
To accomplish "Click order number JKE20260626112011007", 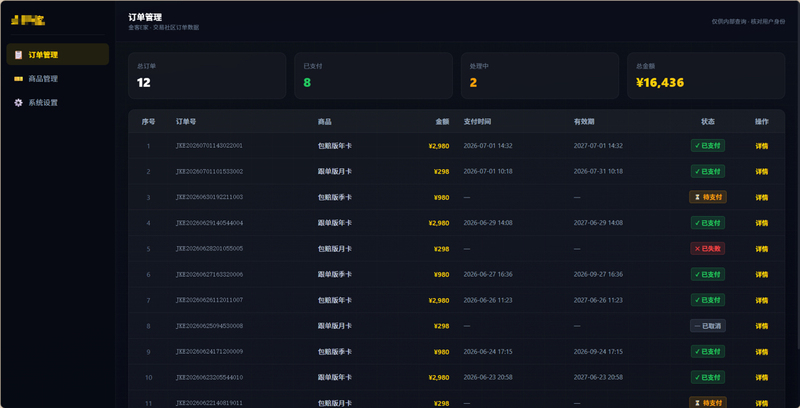I will (x=209, y=300).
